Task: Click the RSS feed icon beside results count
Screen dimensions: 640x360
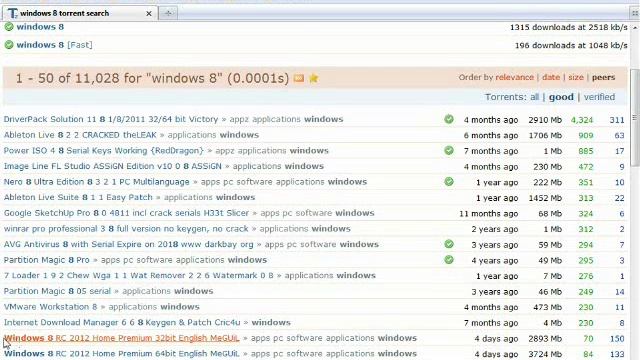Action: tap(299, 78)
